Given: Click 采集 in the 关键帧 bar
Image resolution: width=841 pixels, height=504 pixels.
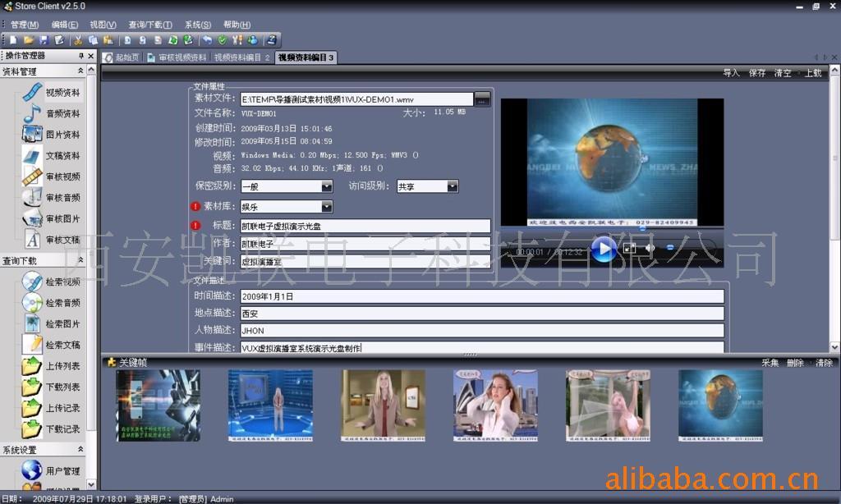Looking at the screenshot, I should pyautogui.click(x=770, y=363).
